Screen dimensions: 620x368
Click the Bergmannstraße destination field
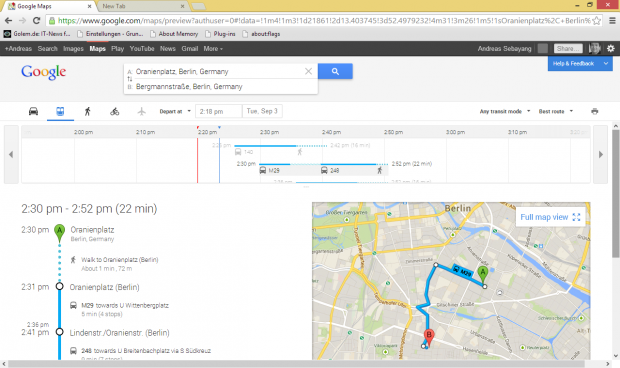[x=221, y=87]
